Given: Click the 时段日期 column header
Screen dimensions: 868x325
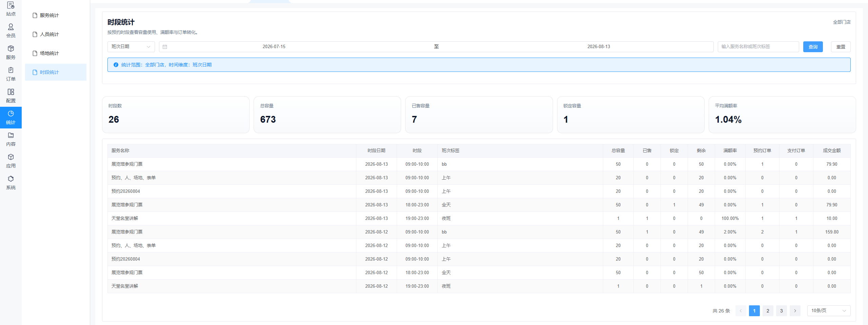Looking at the screenshot, I should 376,150.
